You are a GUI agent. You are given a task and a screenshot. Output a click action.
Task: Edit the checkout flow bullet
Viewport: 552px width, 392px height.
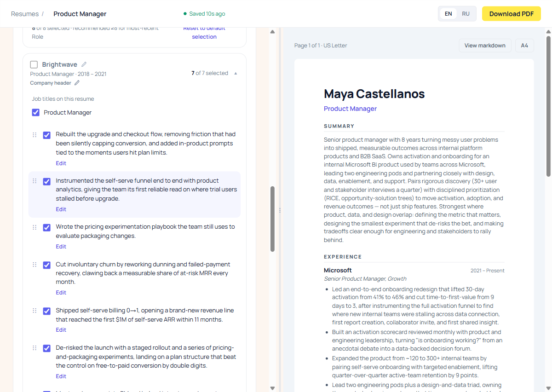[61, 163]
